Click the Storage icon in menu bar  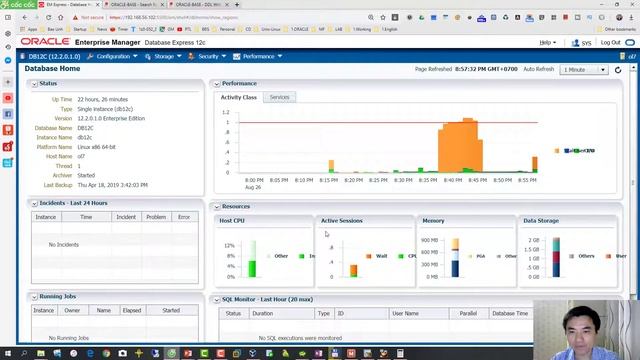pyautogui.click(x=148, y=56)
